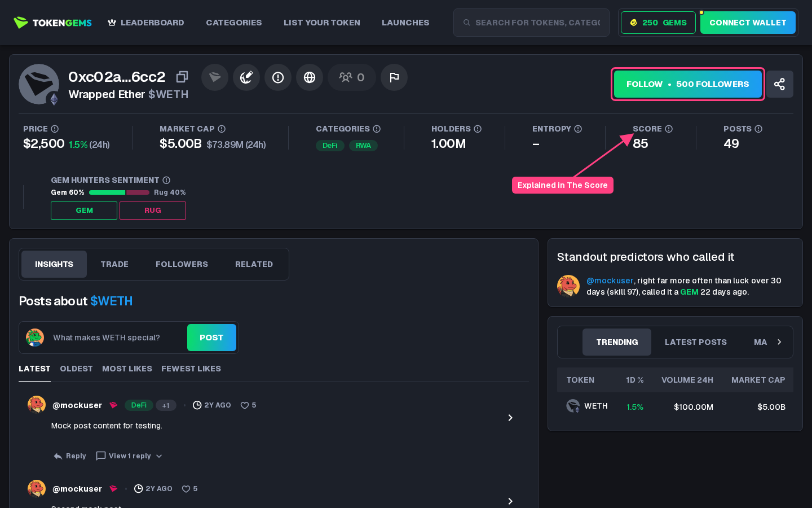
Task: Switch to the Trade tab
Action: 114,264
